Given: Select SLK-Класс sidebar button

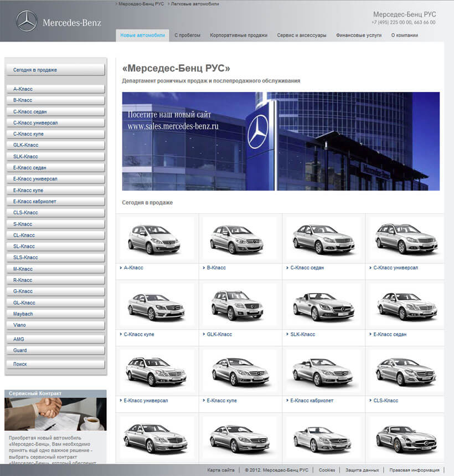Looking at the screenshot, I should [55, 157].
